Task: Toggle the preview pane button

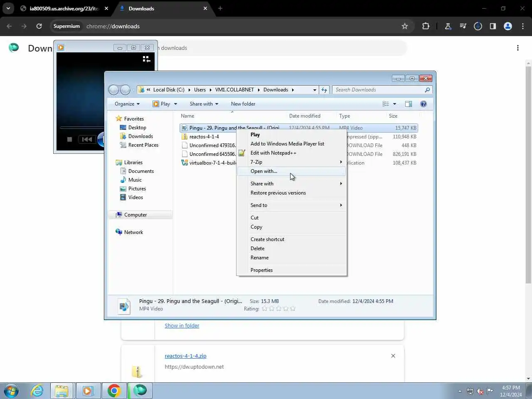Action: coord(409,104)
